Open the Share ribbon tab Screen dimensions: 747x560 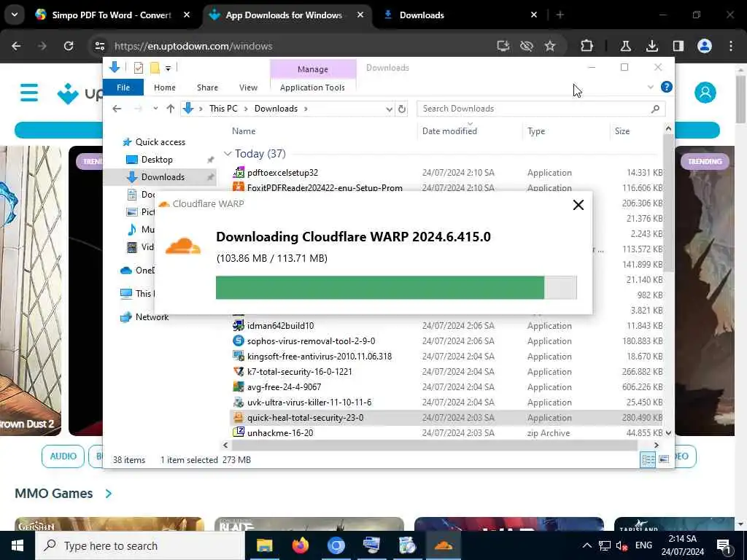(207, 87)
